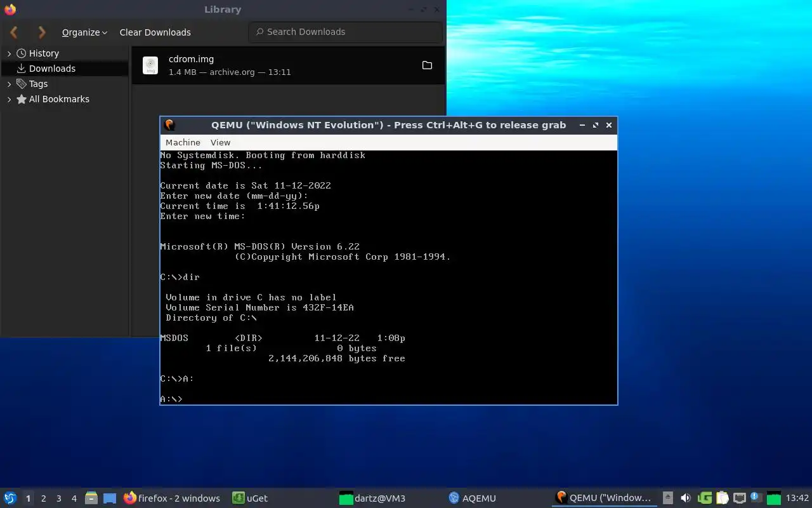Open the Organize dropdown menu
The image size is (812, 508).
[x=84, y=32]
